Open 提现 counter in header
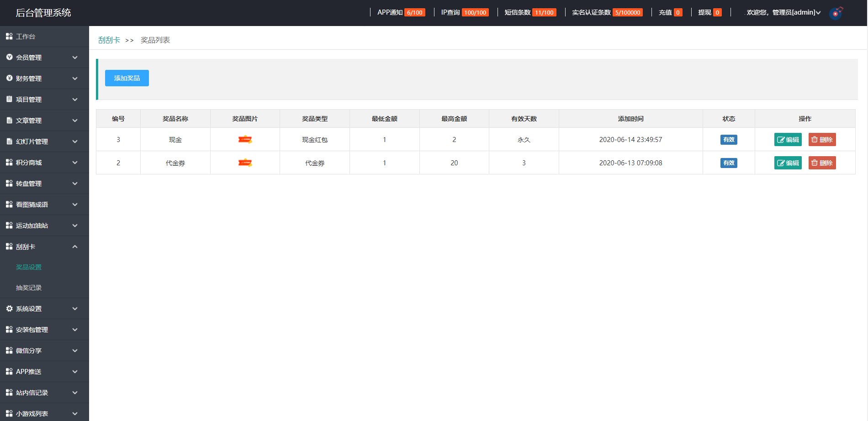 (x=710, y=12)
